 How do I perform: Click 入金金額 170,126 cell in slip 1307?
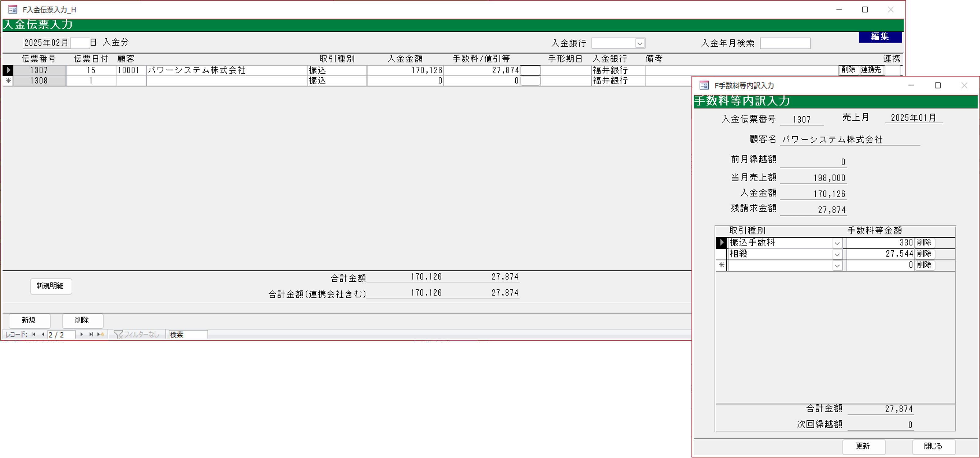click(x=405, y=70)
